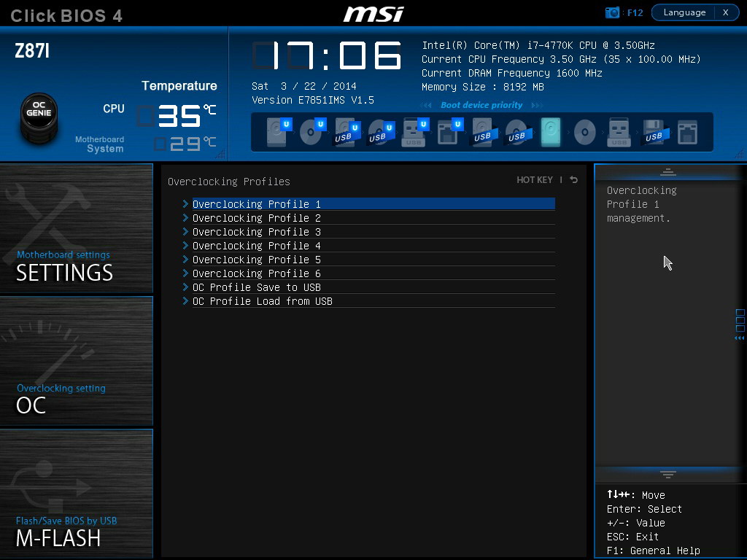Open the OC overclocking setting panel
The height and width of the screenshot is (560, 747).
click(76, 361)
